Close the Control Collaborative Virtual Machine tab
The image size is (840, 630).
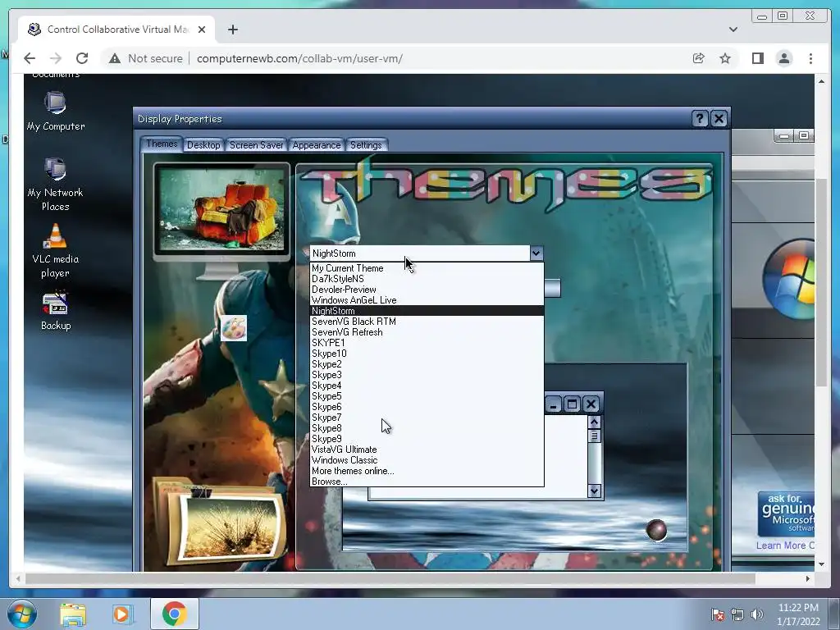tap(202, 30)
